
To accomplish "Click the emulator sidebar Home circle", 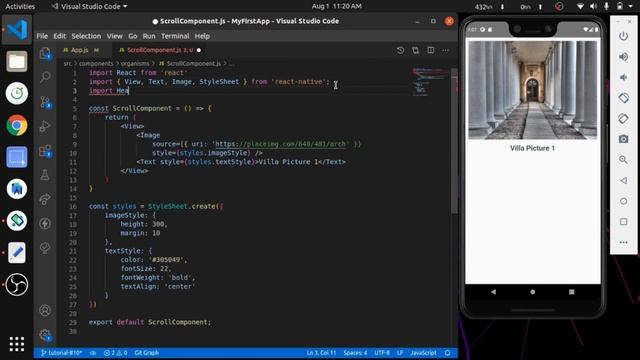I will click(623, 201).
